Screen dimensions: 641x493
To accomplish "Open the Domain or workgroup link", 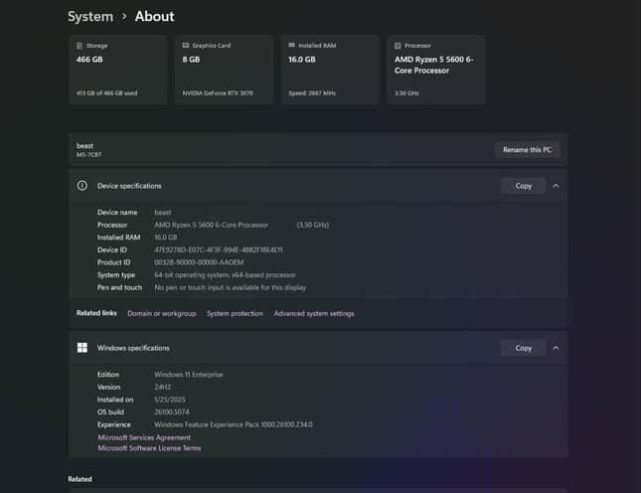I will coord(162,314).
